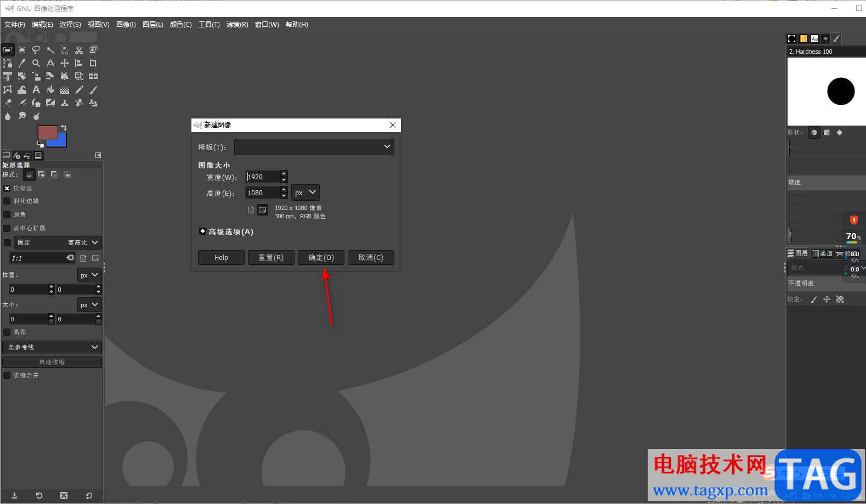The width and height of the screenshot is (866, 504).
Task: Choose add-to-selection mode icon
Action: tap(42, 174)
